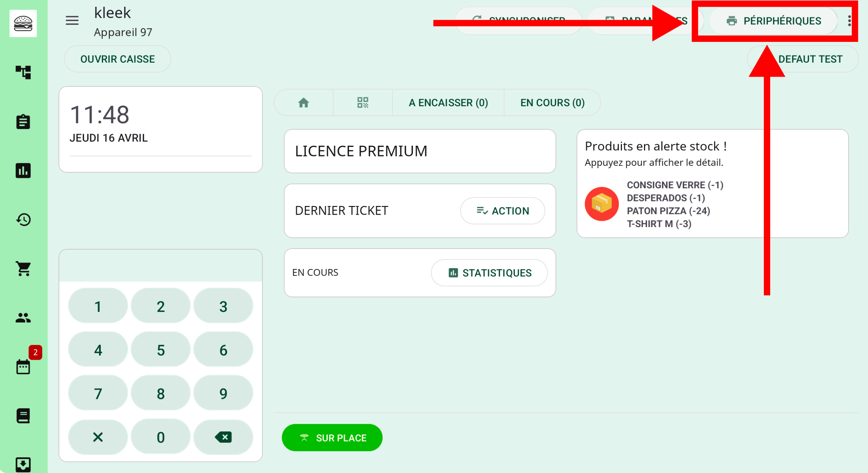The width and height of the screenshot is (868, 473).
Task: Click the burger logo icon
Action: click(23, 23)
